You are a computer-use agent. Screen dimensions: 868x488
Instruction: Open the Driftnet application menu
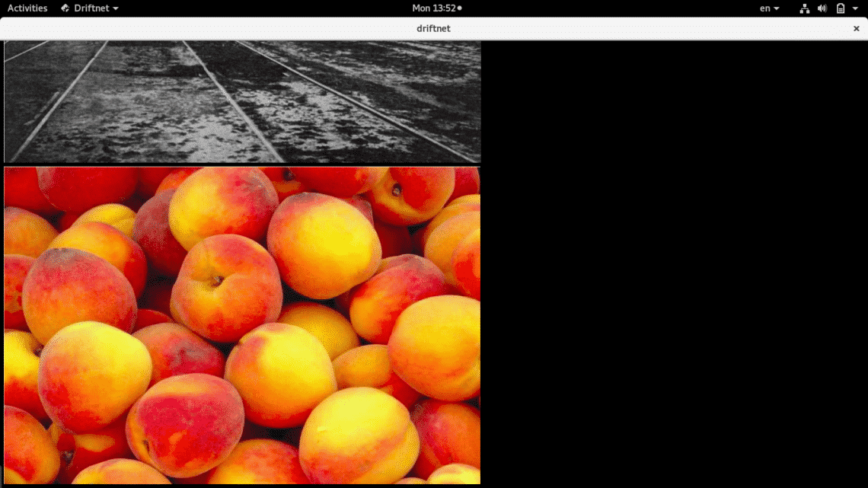click(90, 8)
